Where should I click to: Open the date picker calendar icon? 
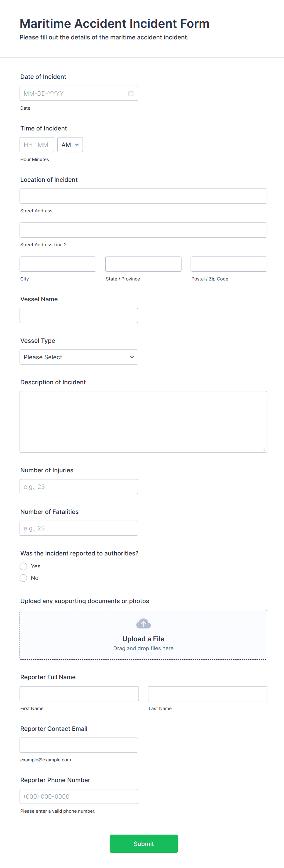(x=131, y=93)
